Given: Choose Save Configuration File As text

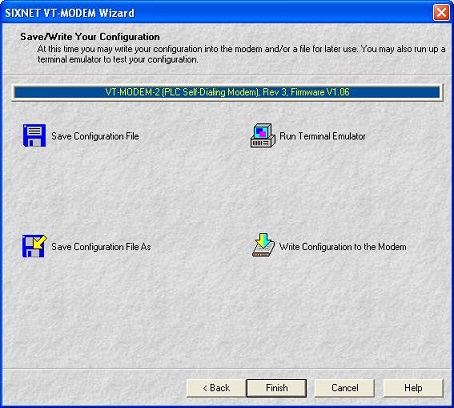Looking at the screenshot, I should click(101, 247).
